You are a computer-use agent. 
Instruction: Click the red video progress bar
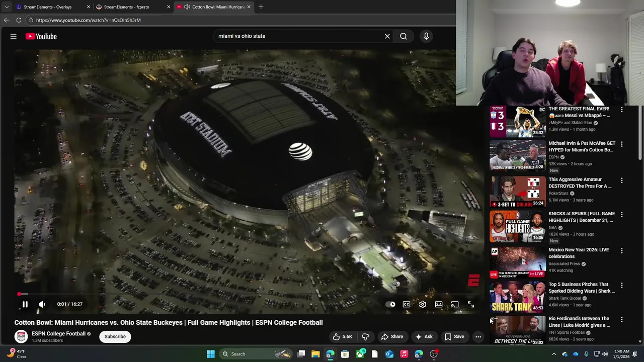(249, 294)
